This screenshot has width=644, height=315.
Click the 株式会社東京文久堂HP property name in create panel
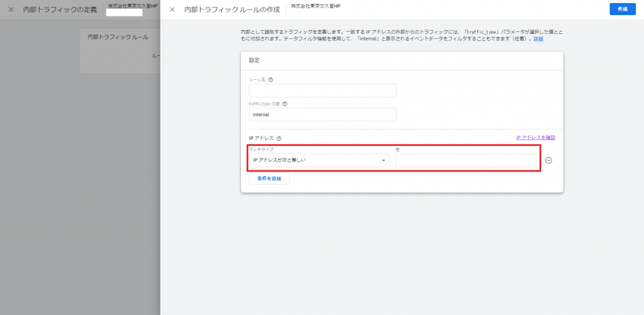click(x=316, y=6)
